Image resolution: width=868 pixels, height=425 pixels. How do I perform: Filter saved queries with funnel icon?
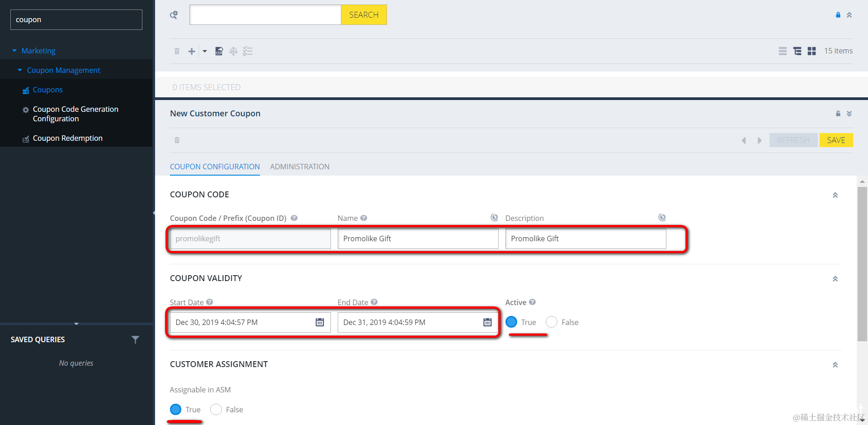click(x=135, y=339)
